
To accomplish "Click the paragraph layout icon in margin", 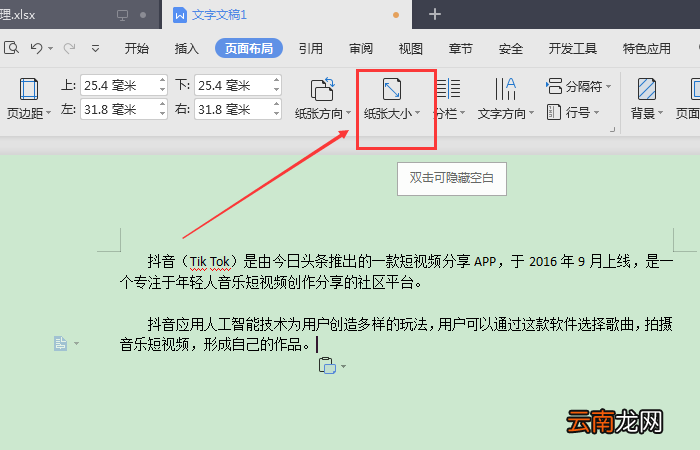I will [x=60, y=343].
